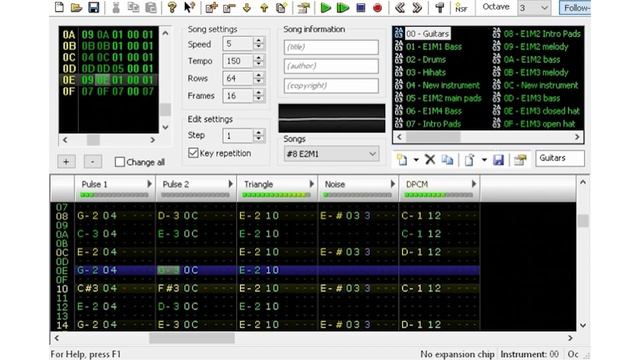Move the instrument list horizontal scrollbar thumb

433,137
